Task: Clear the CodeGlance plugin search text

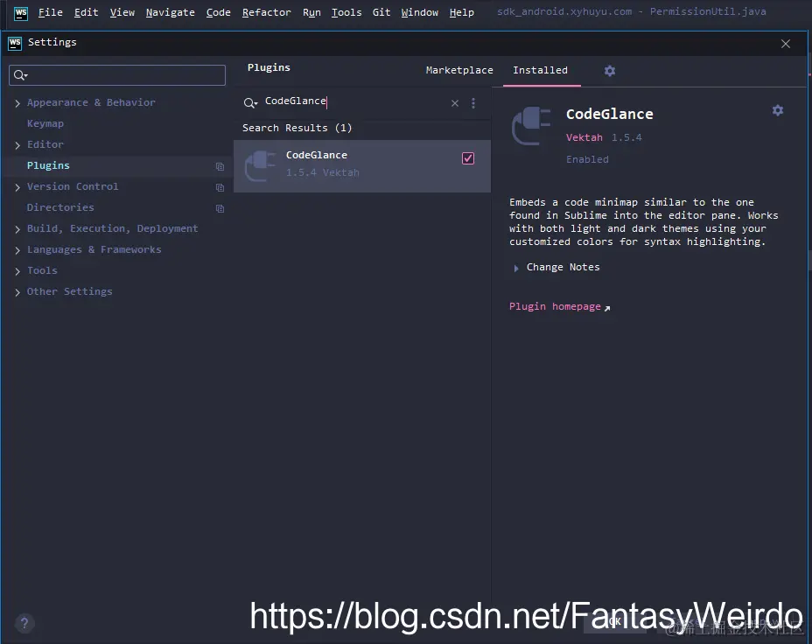Action: pyautogui.click(x=455, y=103)
